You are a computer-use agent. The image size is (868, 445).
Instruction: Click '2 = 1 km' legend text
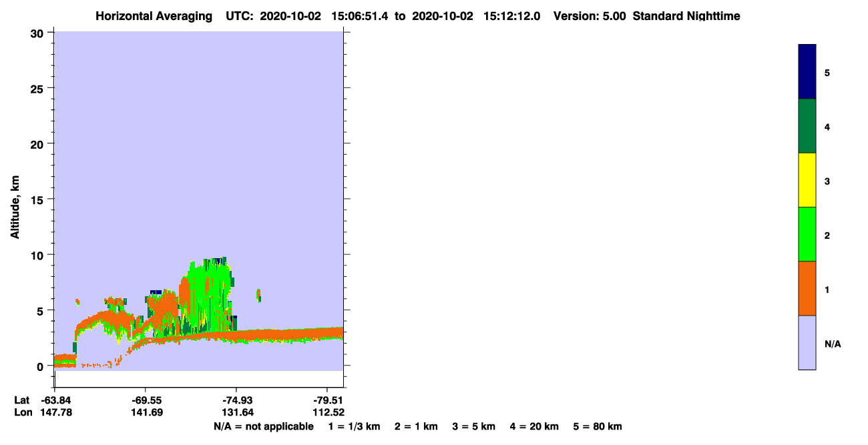[x=416, y=426]
